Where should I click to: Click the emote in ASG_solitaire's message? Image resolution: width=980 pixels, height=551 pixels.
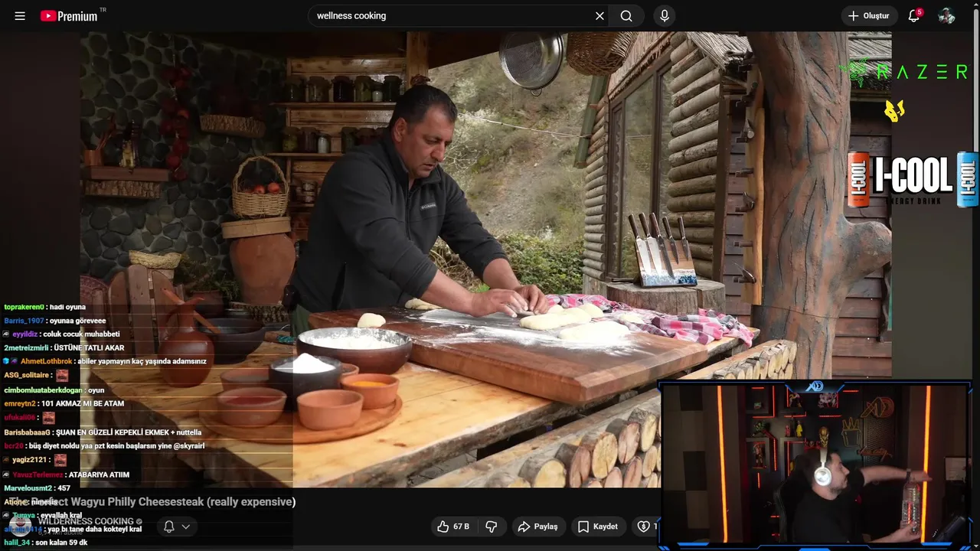(62, 376)
